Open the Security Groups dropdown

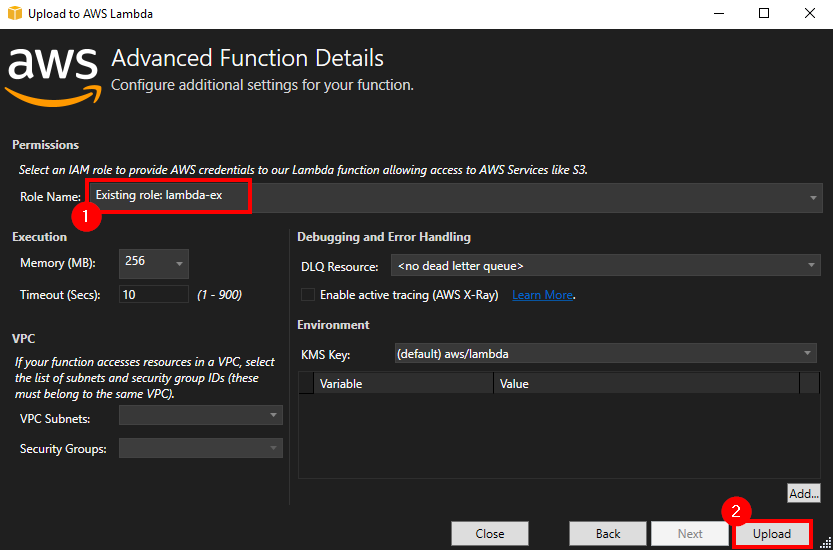pos(201,448)
